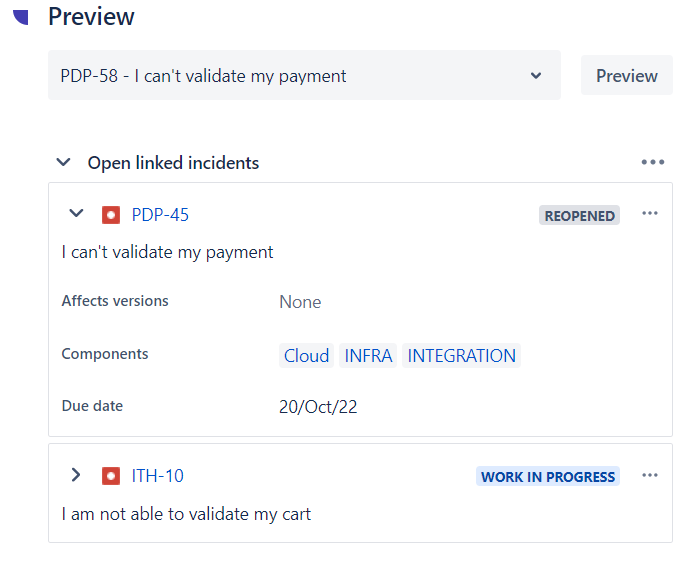
Task: Open the three-dot menu for ITH-10
Action: pyautogui.click(x=650, y=476)
